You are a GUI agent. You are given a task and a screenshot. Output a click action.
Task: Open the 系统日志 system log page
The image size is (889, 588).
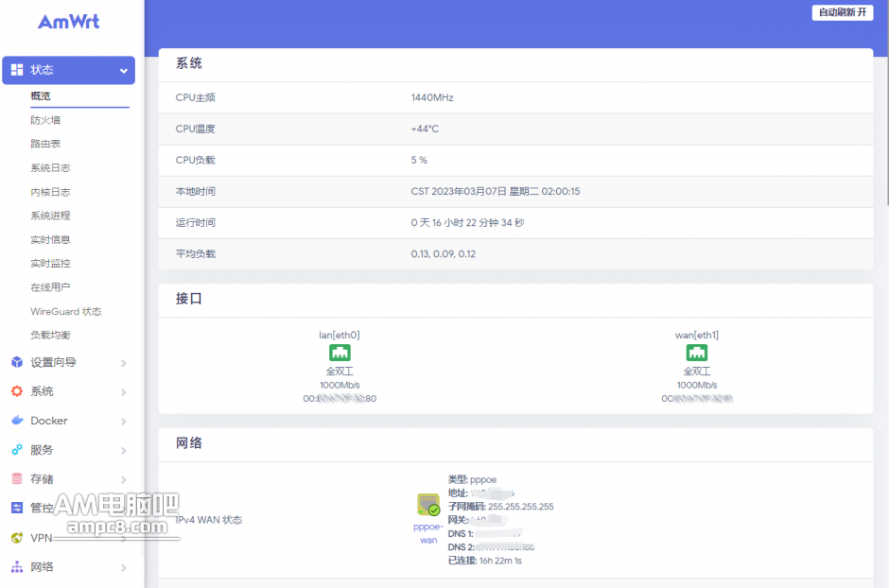point(50,167)
